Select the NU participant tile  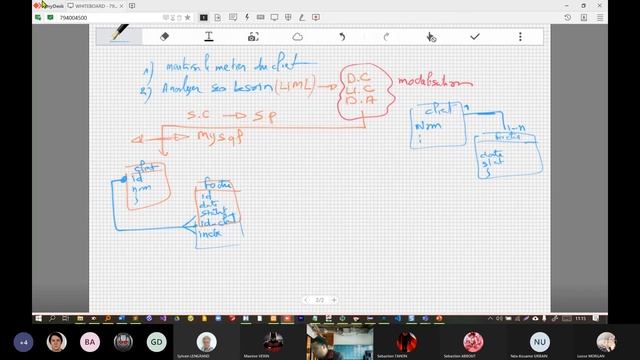pos(540,342)
